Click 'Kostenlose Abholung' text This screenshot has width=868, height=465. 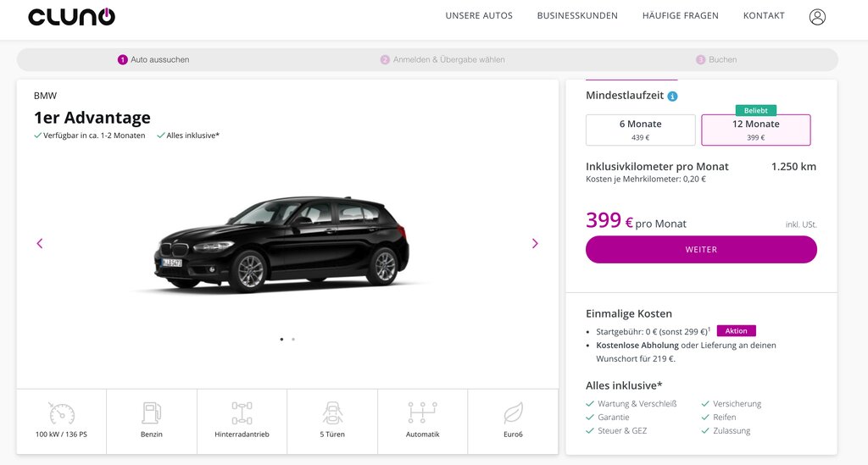(x=637, y=345)
